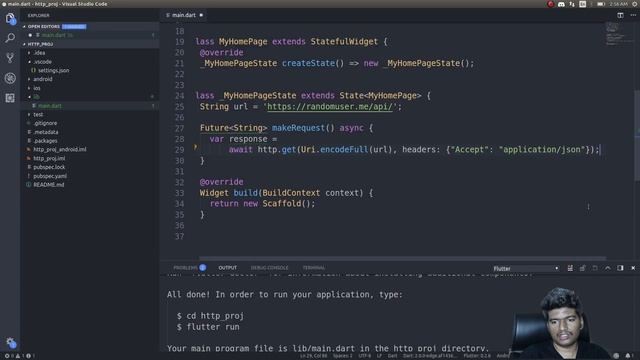Open the .gitignore file
Screen dimensions: 640x360
point(45,123)
